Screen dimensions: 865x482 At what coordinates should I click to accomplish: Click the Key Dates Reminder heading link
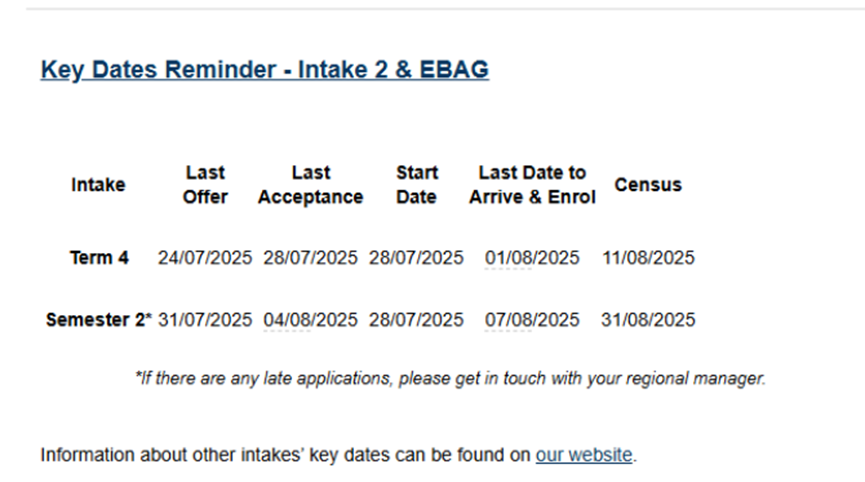coord(265,70)
